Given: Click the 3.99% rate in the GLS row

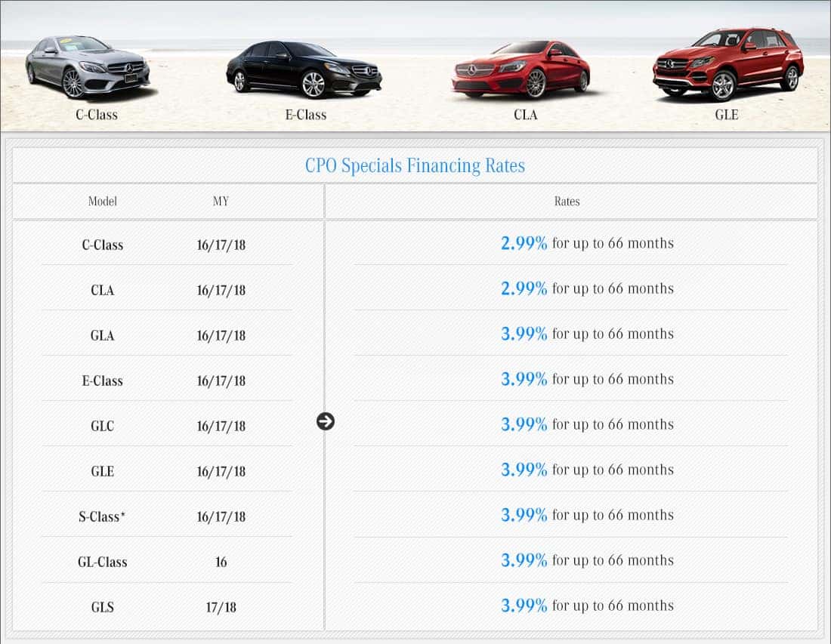Looking at the screenshot, I should coord(524,605).
